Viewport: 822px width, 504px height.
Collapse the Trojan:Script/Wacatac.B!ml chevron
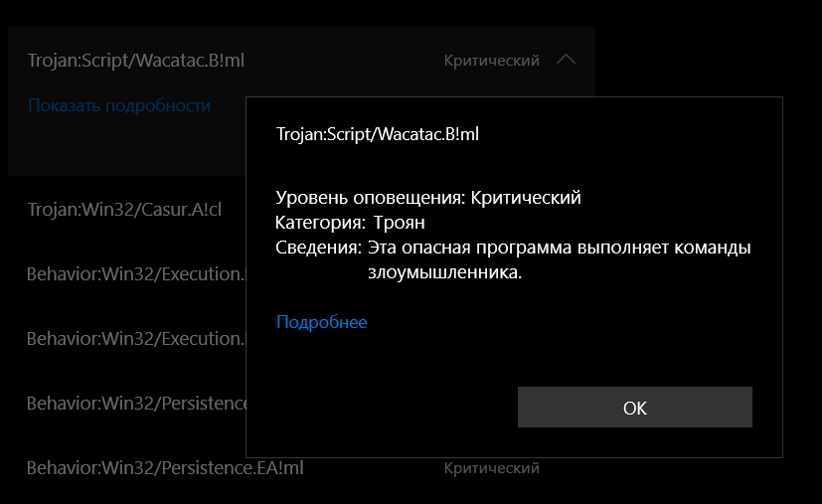click(x=566, y=60)
